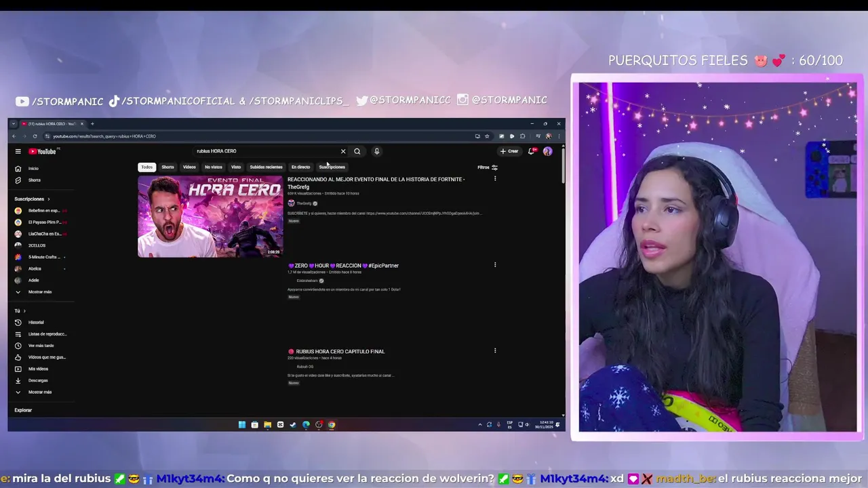Select the Videos filter chip
The height and width of the screenshot is (488, 868).
189,167
